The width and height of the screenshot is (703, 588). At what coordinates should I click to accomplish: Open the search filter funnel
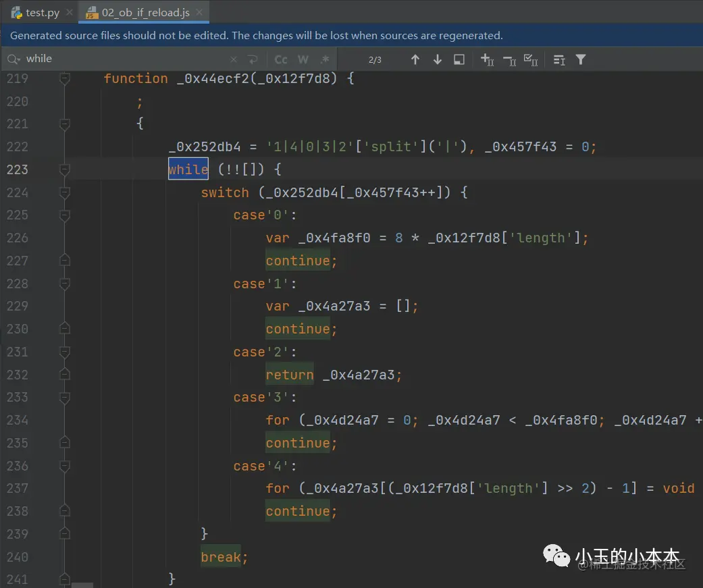[x=581, y=59]
